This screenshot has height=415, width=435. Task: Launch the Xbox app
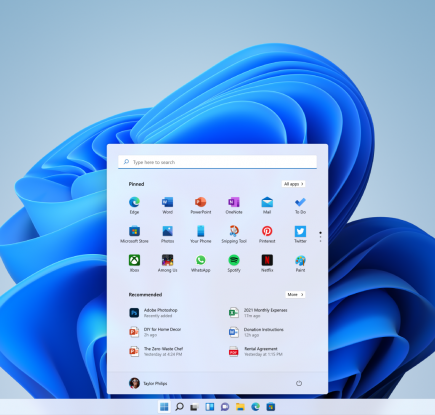coord(134,263)
